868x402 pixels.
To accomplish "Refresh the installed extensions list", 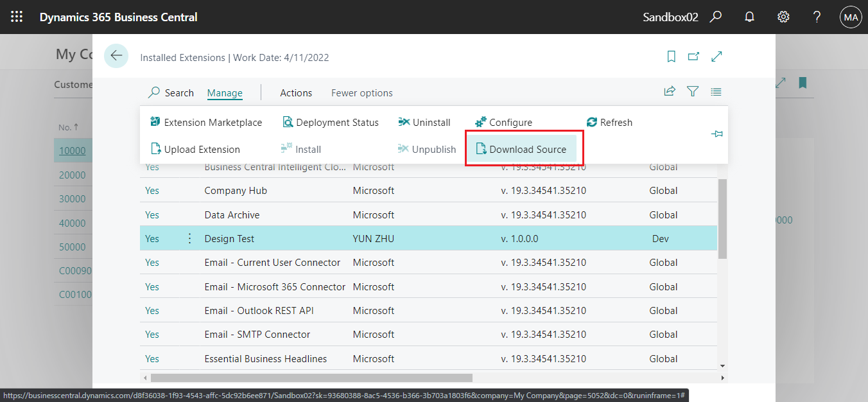I will click(x=609, y=122).
